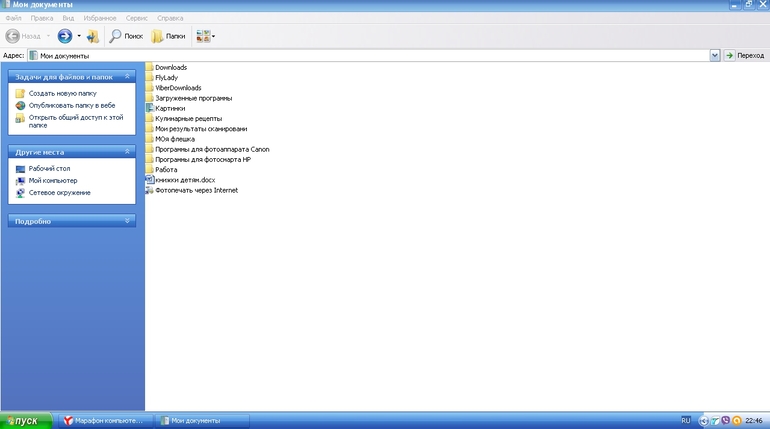This screenshot has height=429, width=770.
Task: Click the Up one level folder icon
Action: point(93,36)
